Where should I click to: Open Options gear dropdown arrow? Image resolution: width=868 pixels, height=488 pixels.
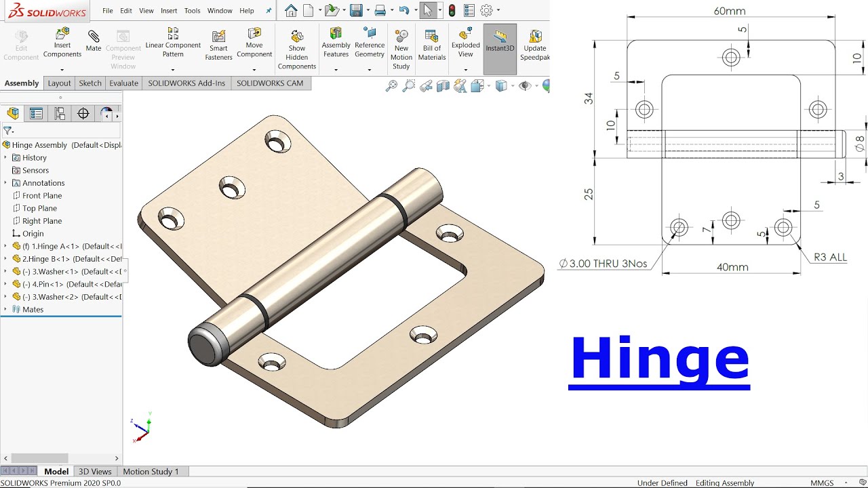tap(498, 10)
